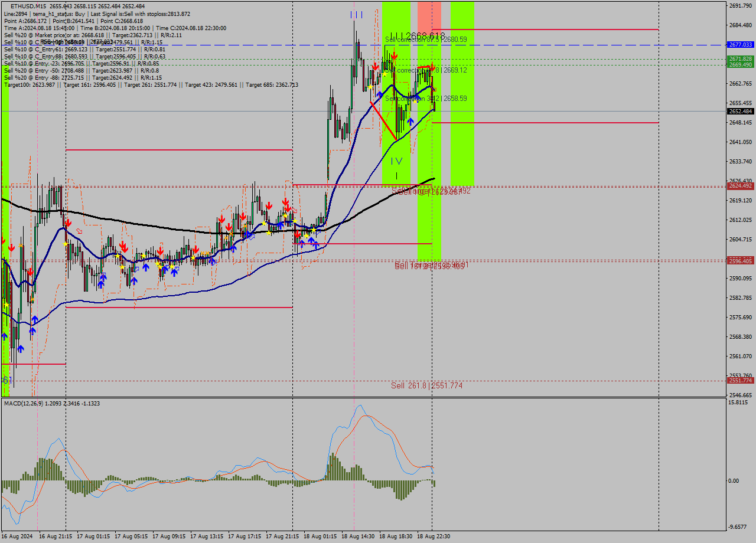This screenshot has width=756, height=543.
Task: Click the 2691.790 price axis value
Action: [740, 5]
